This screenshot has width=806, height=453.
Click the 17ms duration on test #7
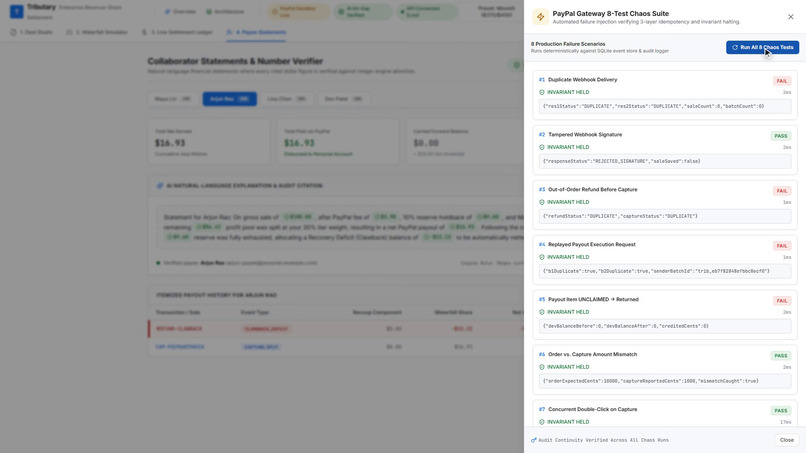click(x=785, y=422)
